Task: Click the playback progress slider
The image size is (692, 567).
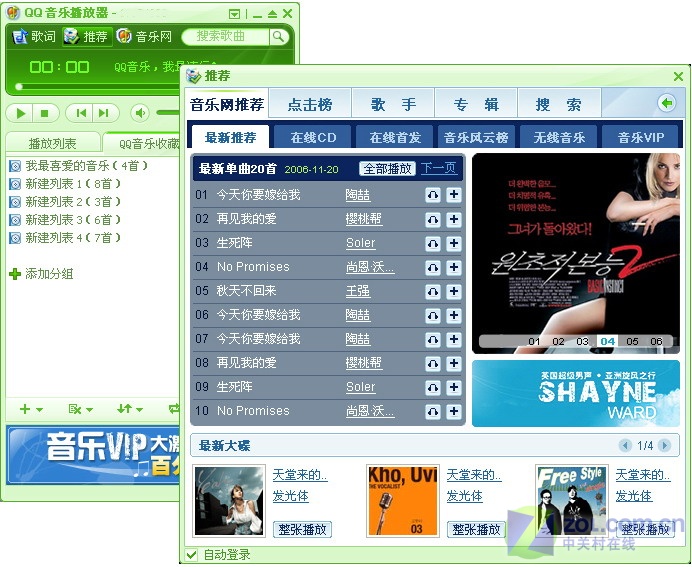Action: pos(97,86)
